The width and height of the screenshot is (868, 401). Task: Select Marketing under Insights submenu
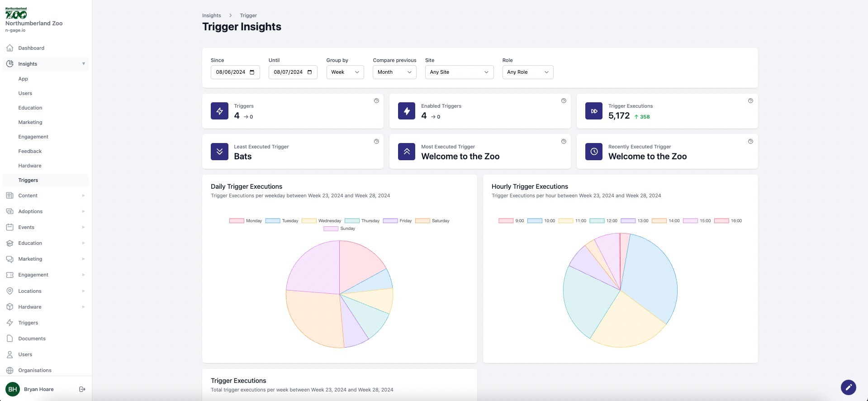[x=30, y=122]
